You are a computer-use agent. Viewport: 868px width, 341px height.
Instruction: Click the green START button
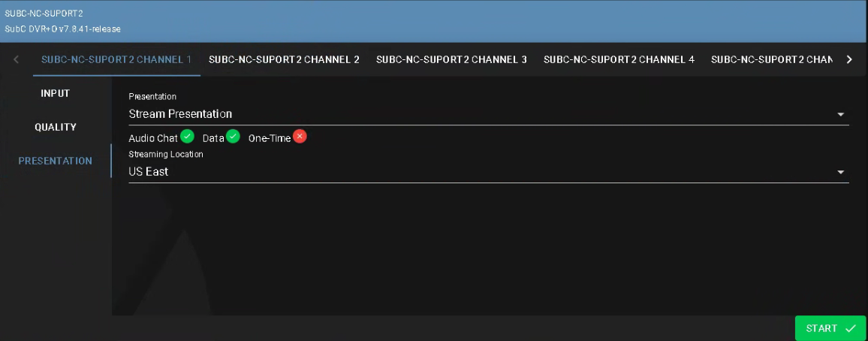[830, 328]
